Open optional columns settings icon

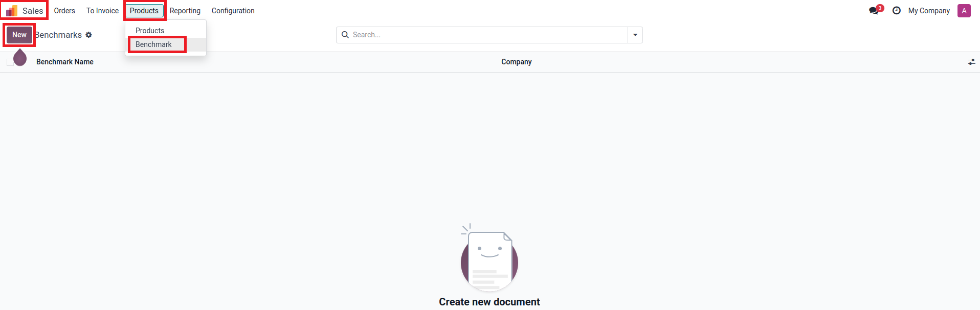click(971, 62)
